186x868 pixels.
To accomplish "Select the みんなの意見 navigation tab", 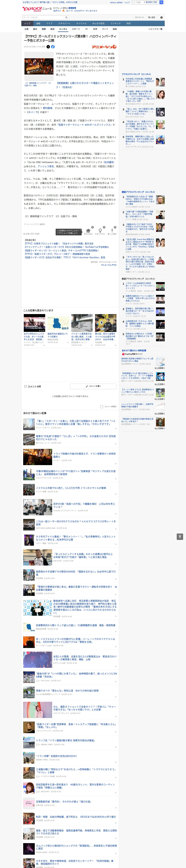I will click(98, 24).
